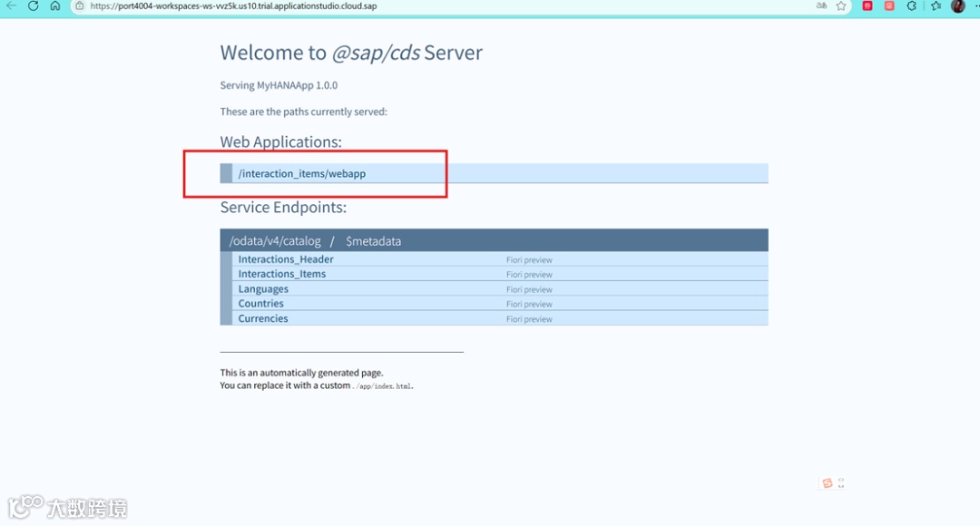Go back using the browser back arrow

point(11,5)
